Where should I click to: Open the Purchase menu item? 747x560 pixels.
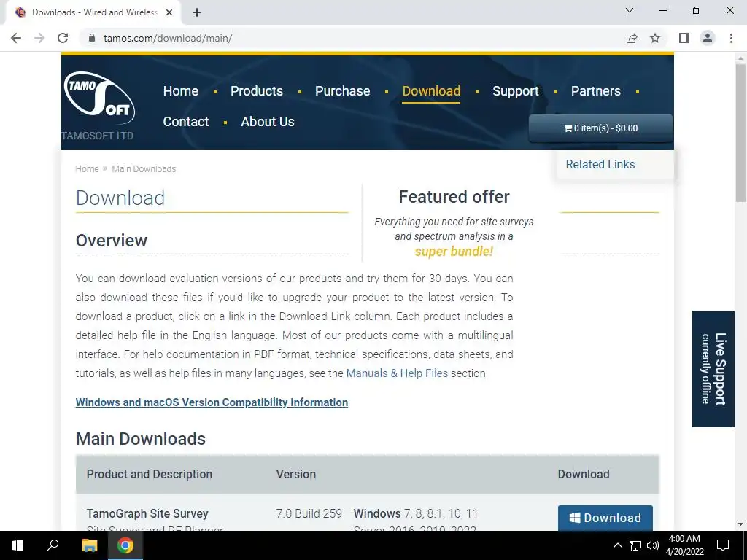(x=343, y=91)
